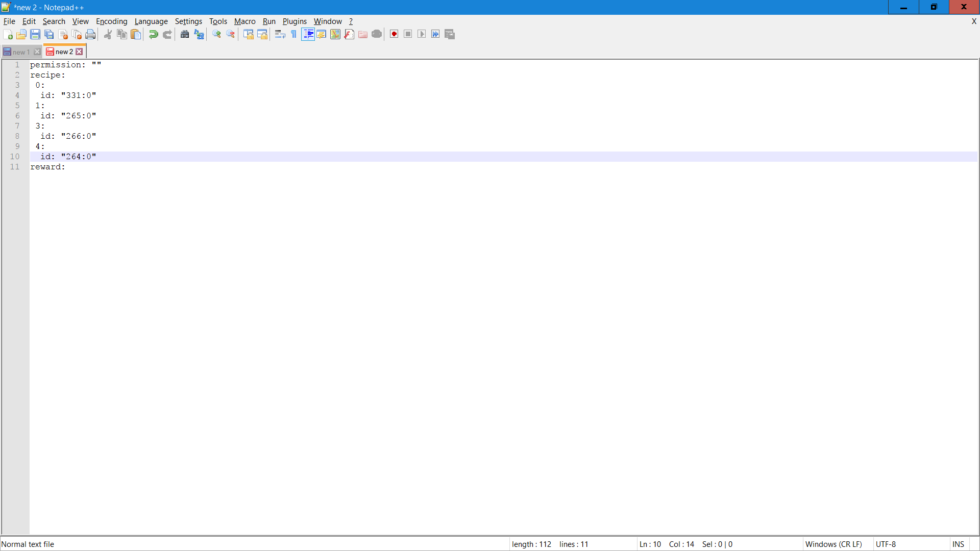Open the Encoding menu
This screenshot has height=551, width=980.
[x=112, y=21]
